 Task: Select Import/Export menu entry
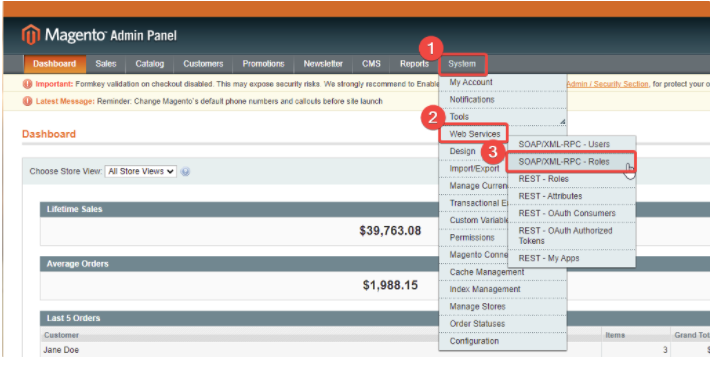474,169
